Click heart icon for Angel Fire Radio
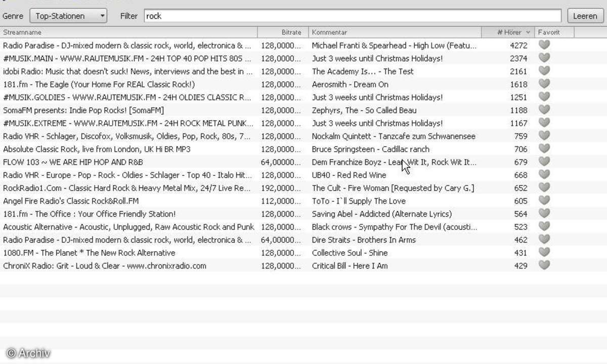The width and height of the screenshot is (607, 364). click(x=544, y=201)
